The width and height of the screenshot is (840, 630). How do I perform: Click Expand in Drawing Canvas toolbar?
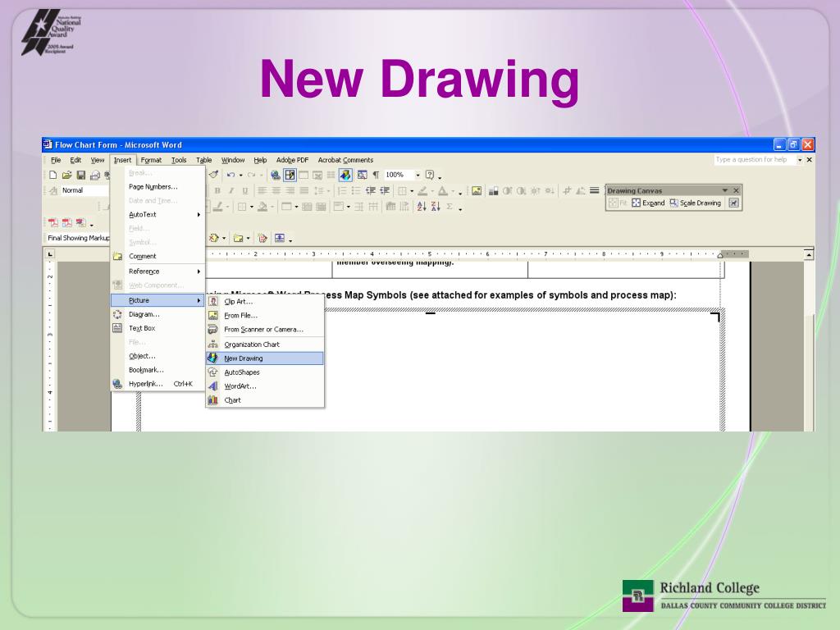(648, 203)
